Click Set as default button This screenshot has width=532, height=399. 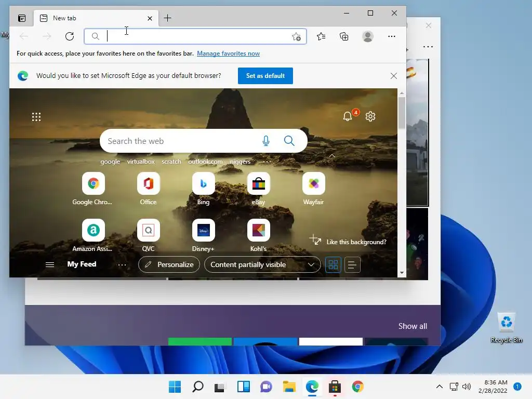pyautogui.click(x=265, y=76)
